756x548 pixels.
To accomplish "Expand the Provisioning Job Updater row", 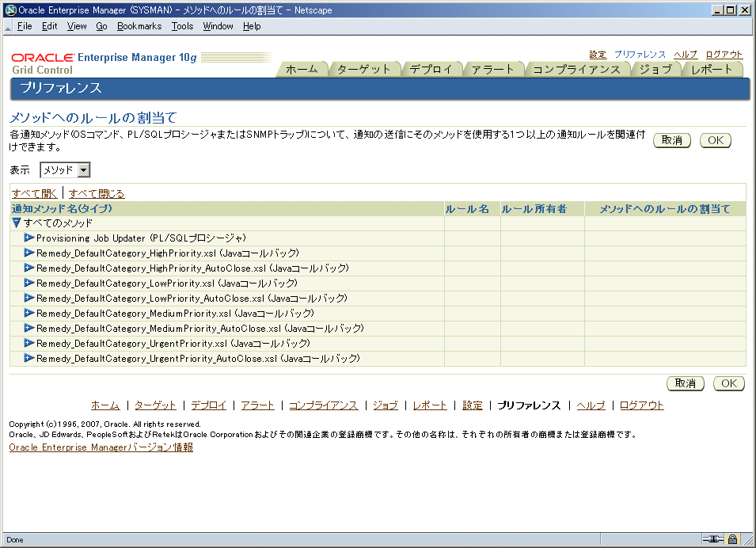I will click(29, 238).
